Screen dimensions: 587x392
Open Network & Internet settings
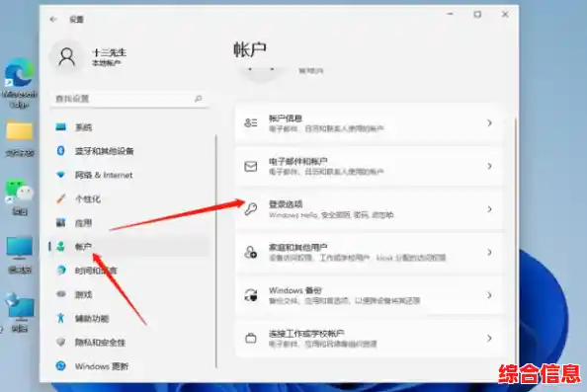click(129, 175)
